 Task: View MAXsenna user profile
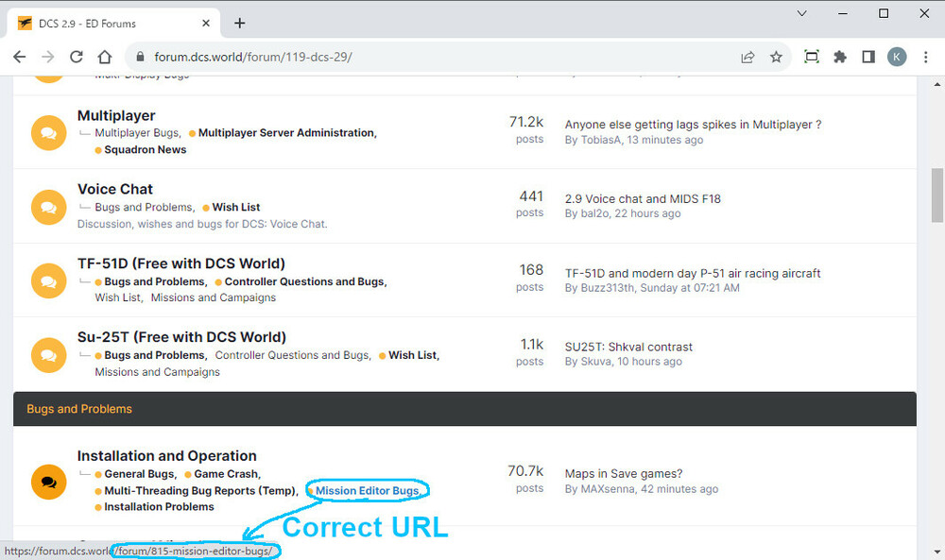click(608, 489)
